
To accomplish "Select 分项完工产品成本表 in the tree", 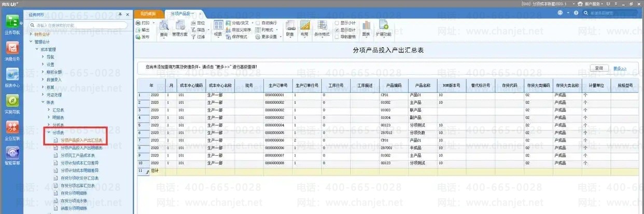I will pyautogui.click(x=77, y=155).
